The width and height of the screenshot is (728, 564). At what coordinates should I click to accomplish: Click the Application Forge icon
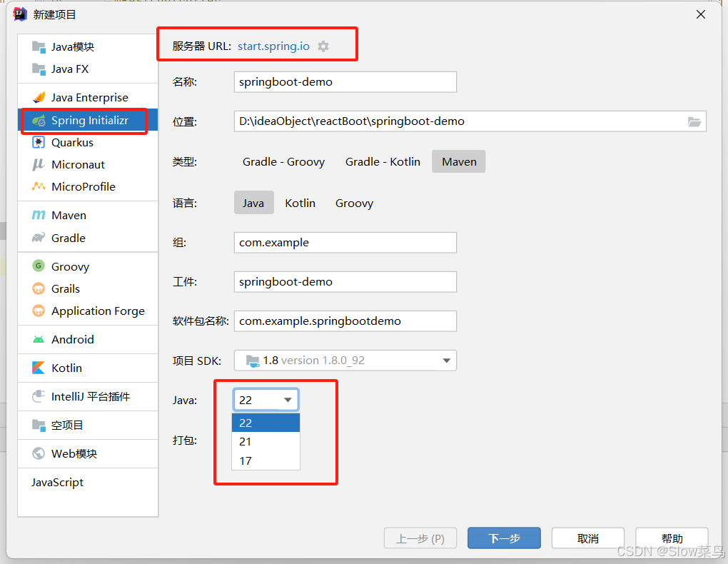(x=39, y=311)
